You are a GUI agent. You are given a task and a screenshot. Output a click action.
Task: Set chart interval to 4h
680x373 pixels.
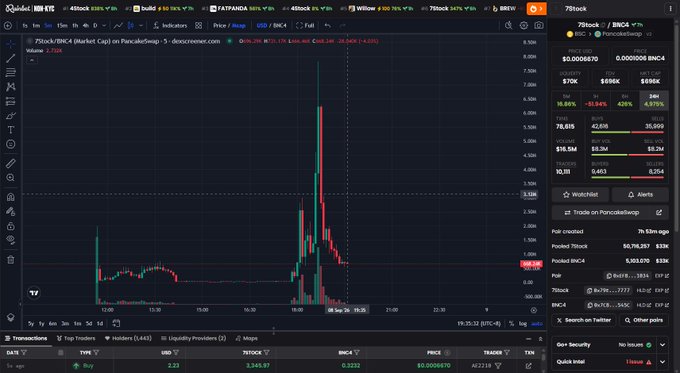85,26
